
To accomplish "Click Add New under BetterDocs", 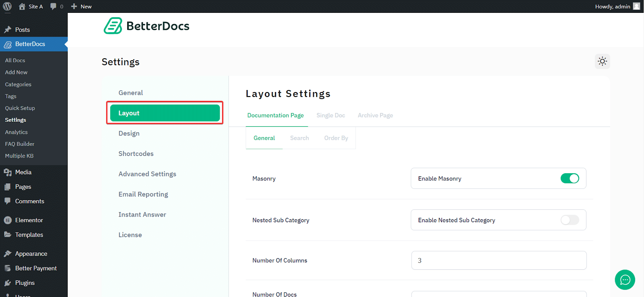I will (x=16, y=72).
